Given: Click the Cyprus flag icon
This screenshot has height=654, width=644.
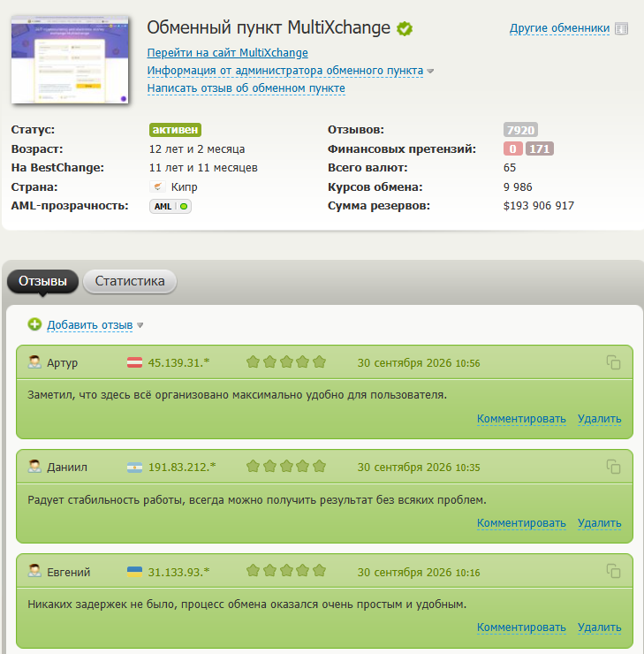Looking at the screenshot, I should point(157,186).
